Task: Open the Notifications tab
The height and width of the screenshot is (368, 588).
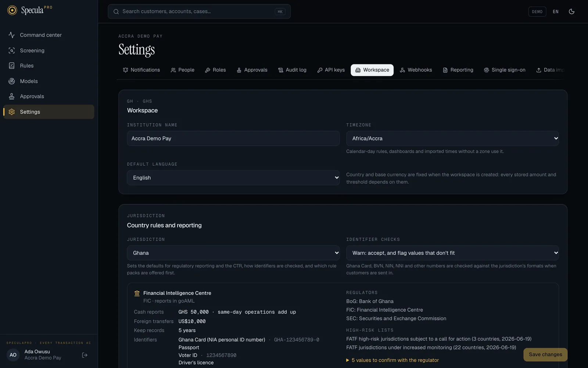Action: 141,70
